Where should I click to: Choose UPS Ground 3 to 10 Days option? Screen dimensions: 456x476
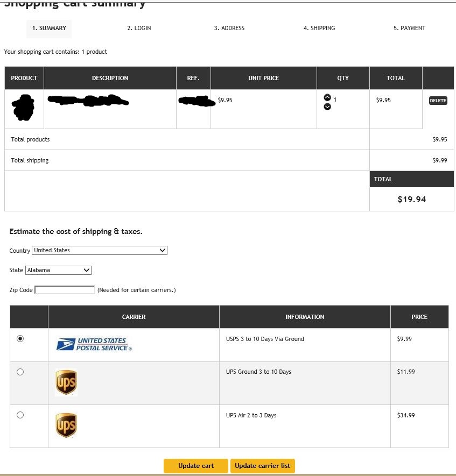(20, 372)
